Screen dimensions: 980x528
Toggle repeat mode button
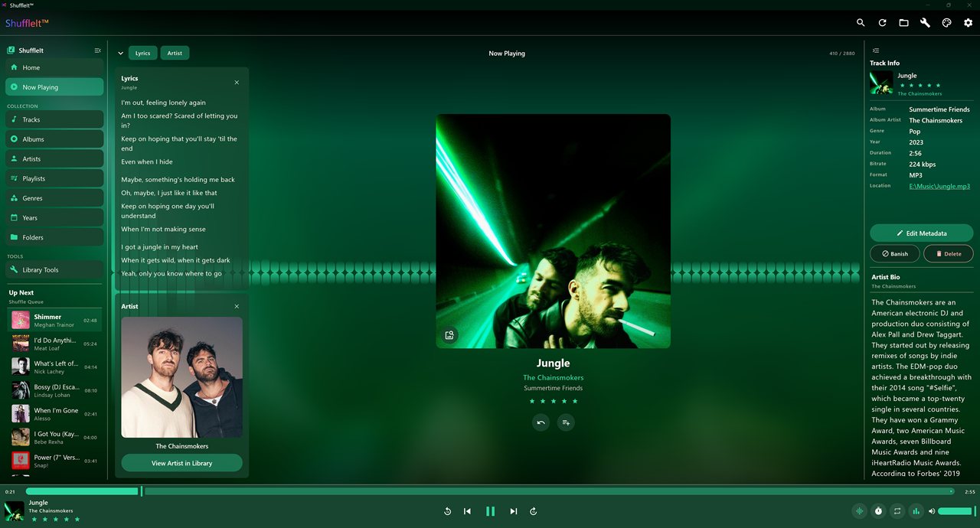pos(897,511)
